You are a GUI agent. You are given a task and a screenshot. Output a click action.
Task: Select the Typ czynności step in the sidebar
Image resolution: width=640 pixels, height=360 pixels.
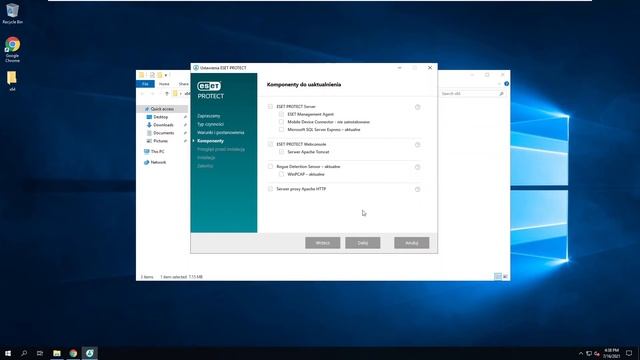pyautogui.click(x=210, y=124)
